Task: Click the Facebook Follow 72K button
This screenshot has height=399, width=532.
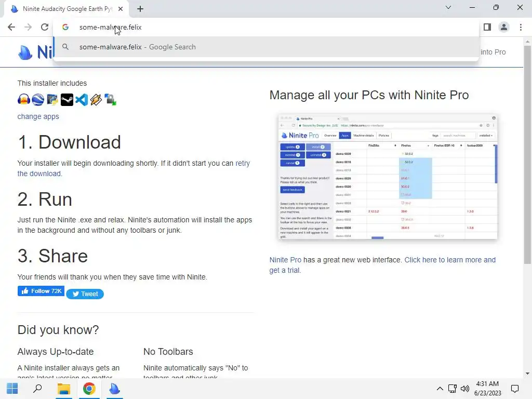Action: [41, 291]
